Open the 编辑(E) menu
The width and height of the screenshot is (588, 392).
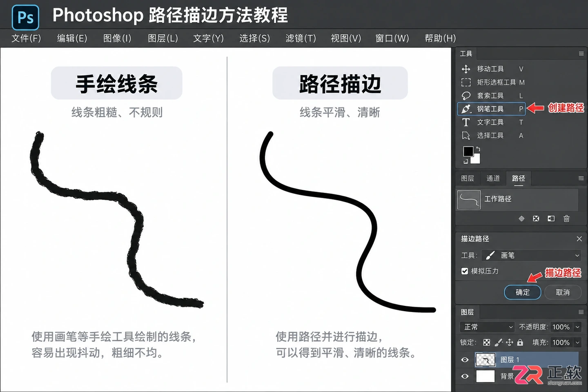(72, 38)
